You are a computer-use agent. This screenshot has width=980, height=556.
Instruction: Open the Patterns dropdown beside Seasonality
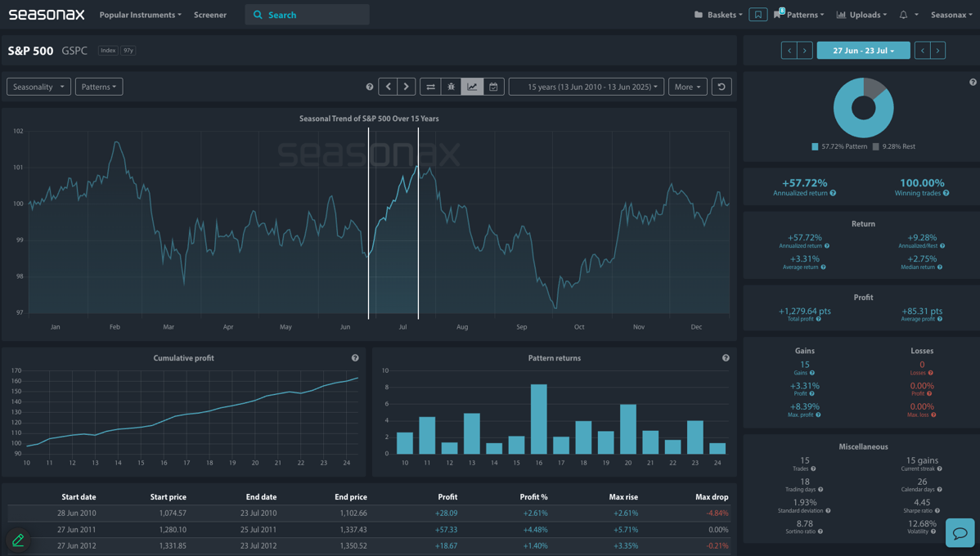coord(99,87)
